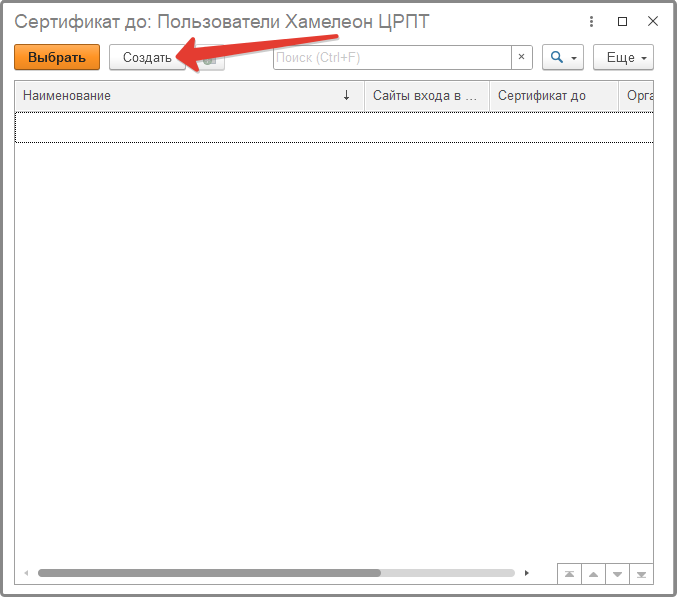The height and width of the screenshot is (597, 677).
Task: Jump to the last list row button
Action: coord(642,574)
